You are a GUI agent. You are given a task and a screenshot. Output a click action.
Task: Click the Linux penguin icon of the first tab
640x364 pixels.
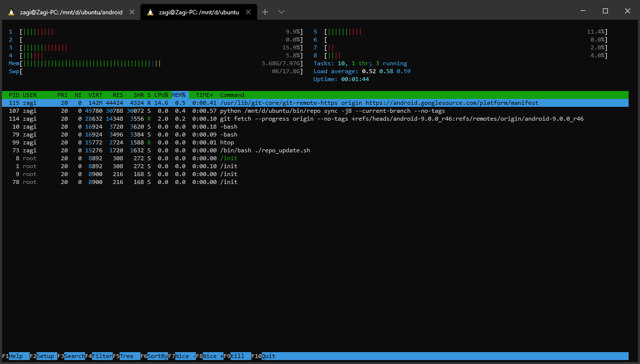[11, 12]
